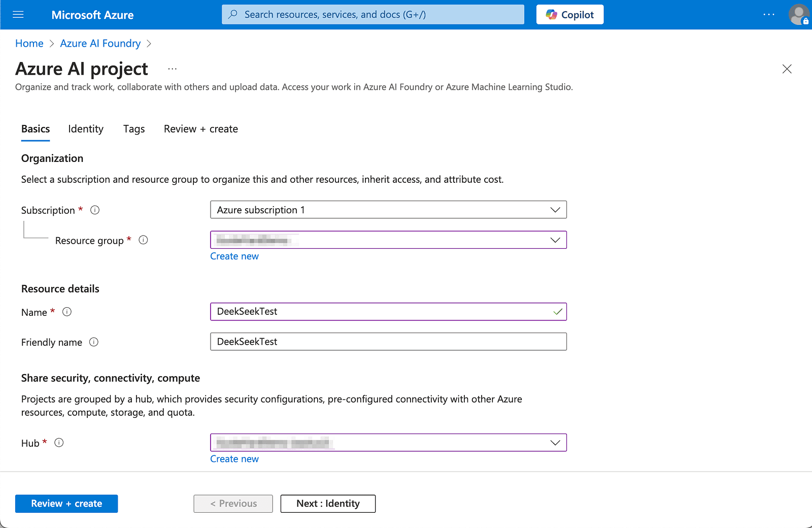Open the account profile avatar
This screenshot has width=812, height=528.
798,15
